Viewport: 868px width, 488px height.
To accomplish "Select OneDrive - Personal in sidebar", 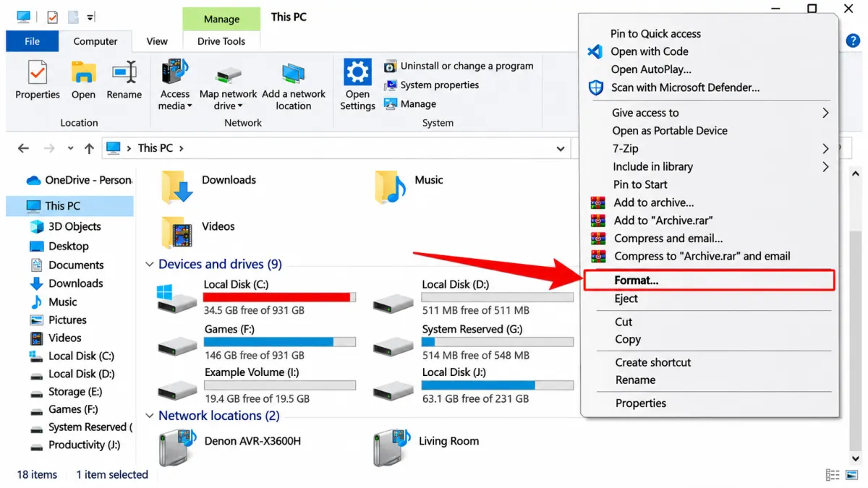I will click(79, 180).
